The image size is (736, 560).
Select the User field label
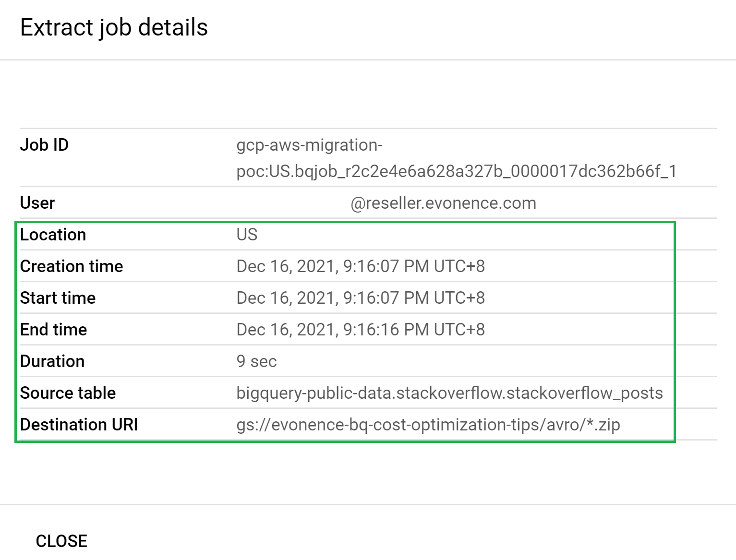tap(37, 203)
